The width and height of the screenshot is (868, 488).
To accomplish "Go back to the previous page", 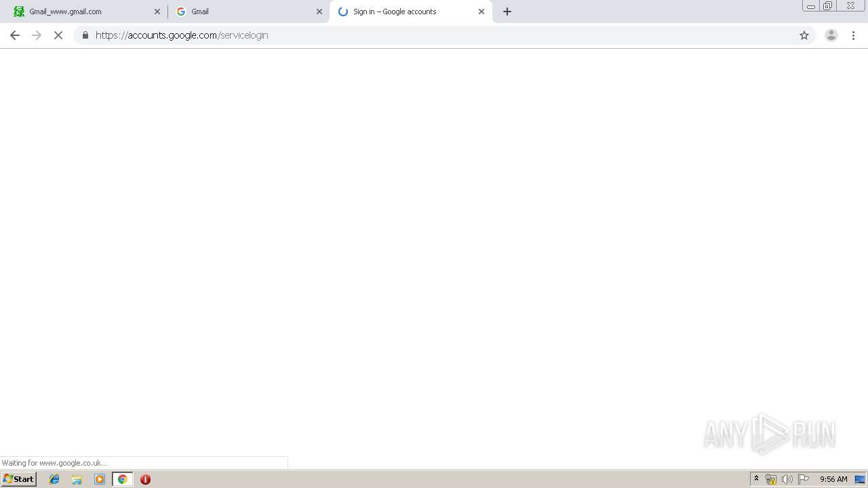I will [x=15, y=35].
